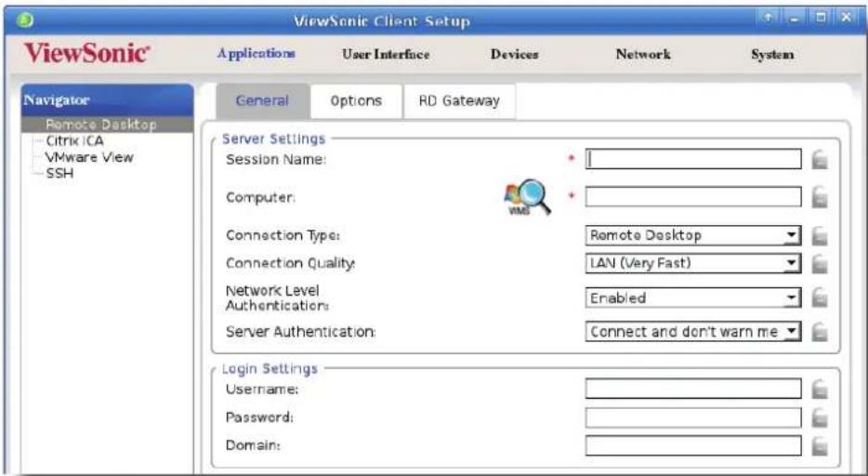Toggle the lock icon beside Password
This screenshot has height=476, width=868.
tap(820, 417)
